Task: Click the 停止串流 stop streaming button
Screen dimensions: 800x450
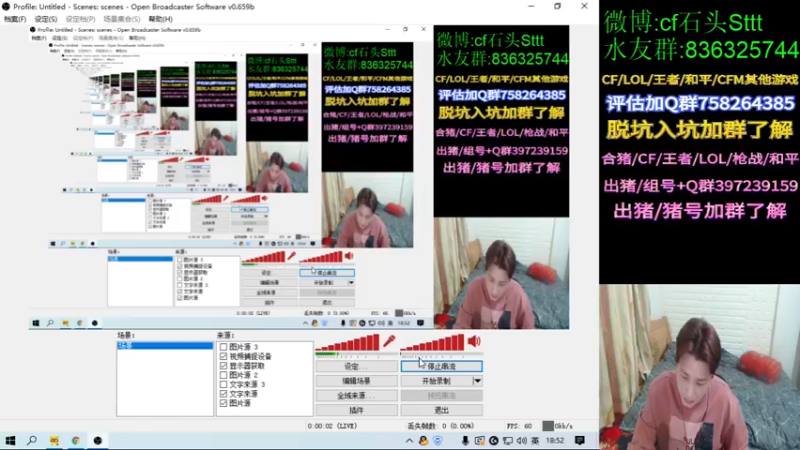Action: point(441,366)
